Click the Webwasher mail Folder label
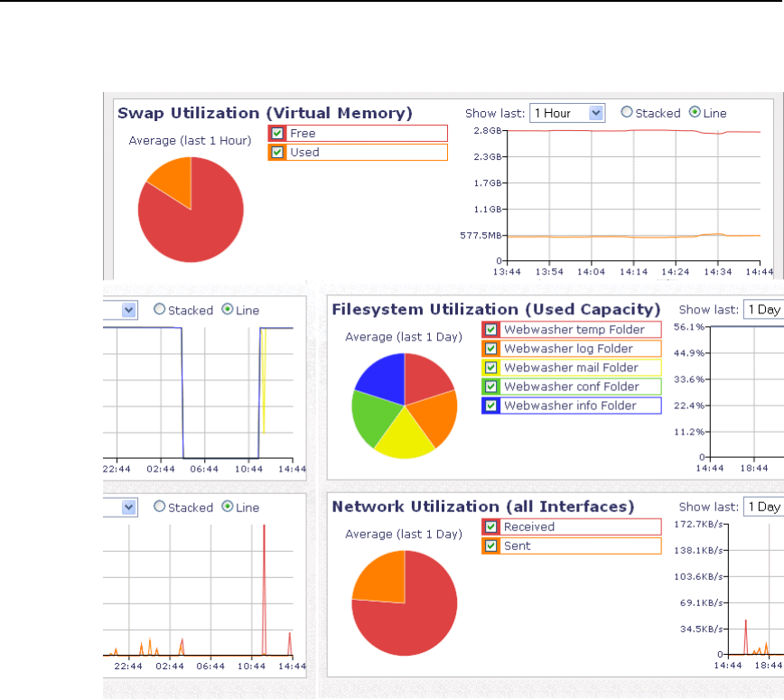This screenshot has height=700, width=784. pyautogui.click(x=571, y=368)
